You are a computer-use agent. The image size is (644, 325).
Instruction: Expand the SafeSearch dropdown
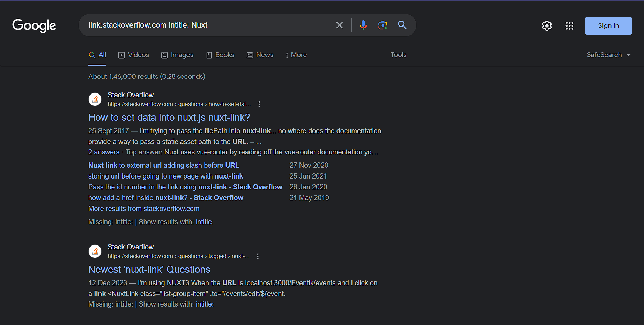[x=608, y=55]
